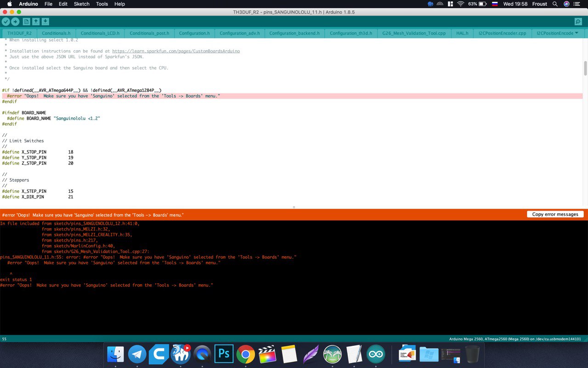Open Siri from the menu bar
The image size is (588, 368).
[x=566, y=4]
